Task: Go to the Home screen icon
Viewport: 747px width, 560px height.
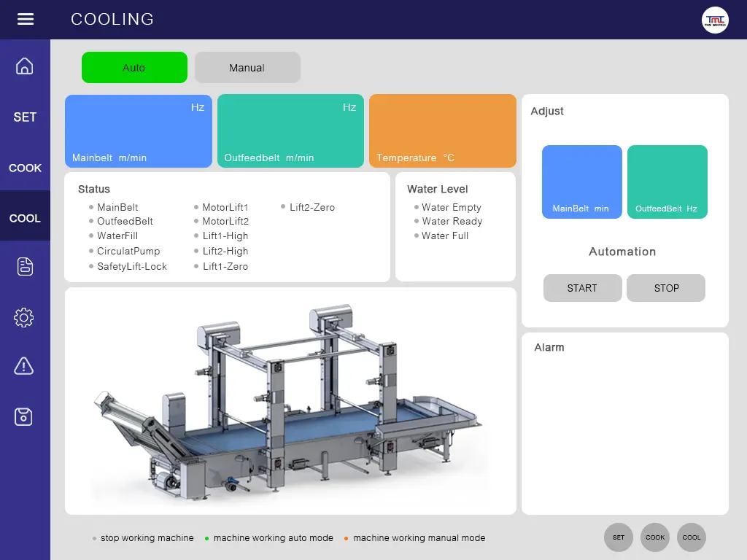Action: click(25, 66)
